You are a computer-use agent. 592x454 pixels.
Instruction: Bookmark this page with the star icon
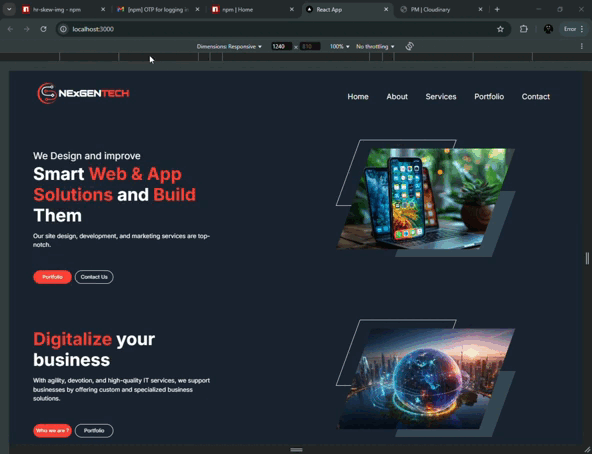pos(500,29)
